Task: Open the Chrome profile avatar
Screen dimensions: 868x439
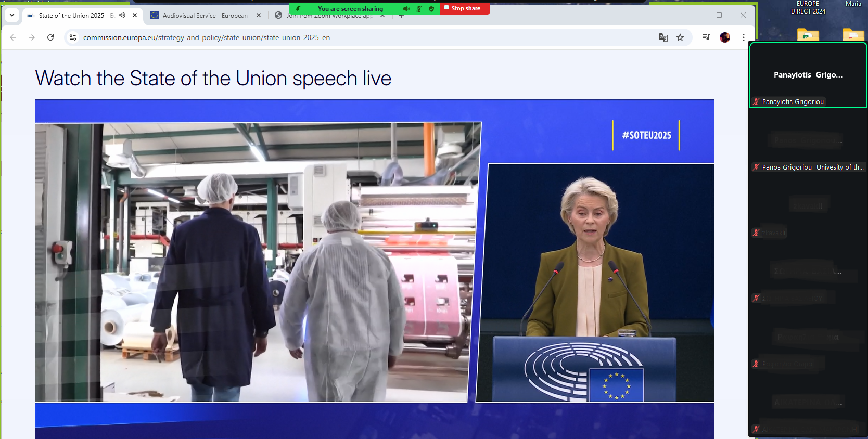Action: 725,37
